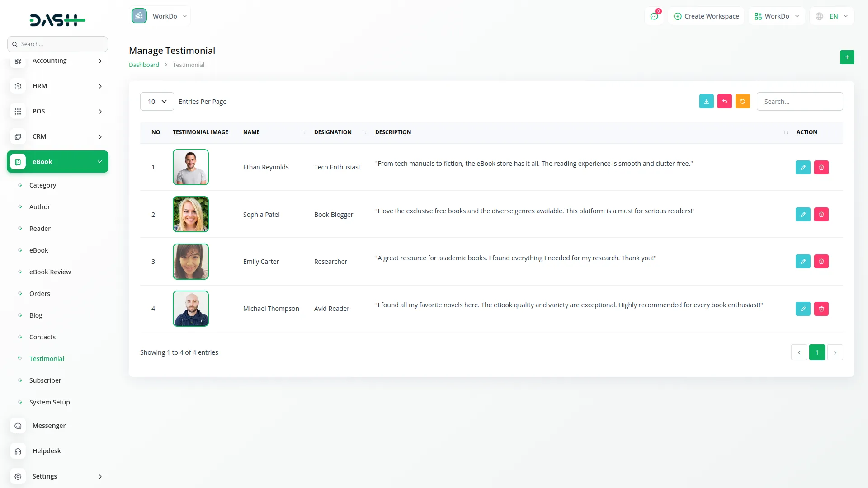Open EN language dropdown
The height and width of the screenshot is (488, 868).
point(833,16)
